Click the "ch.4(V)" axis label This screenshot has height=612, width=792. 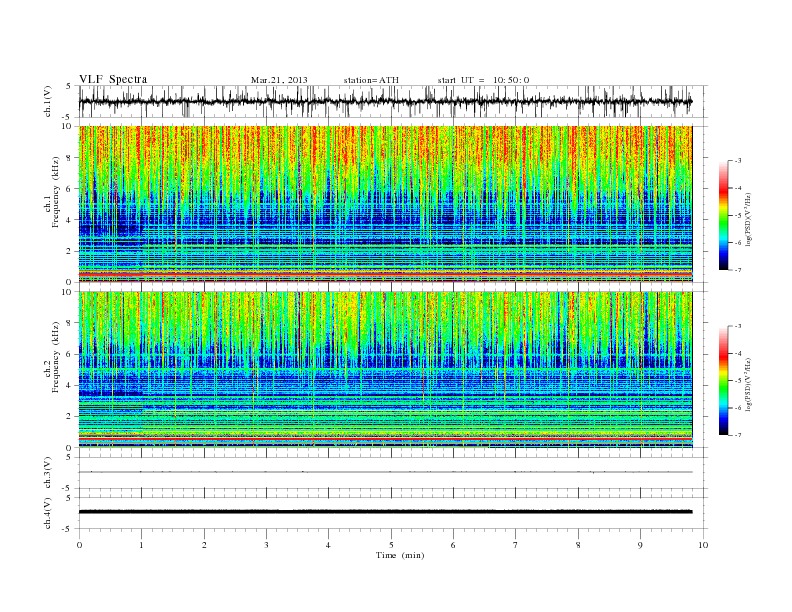48,513
